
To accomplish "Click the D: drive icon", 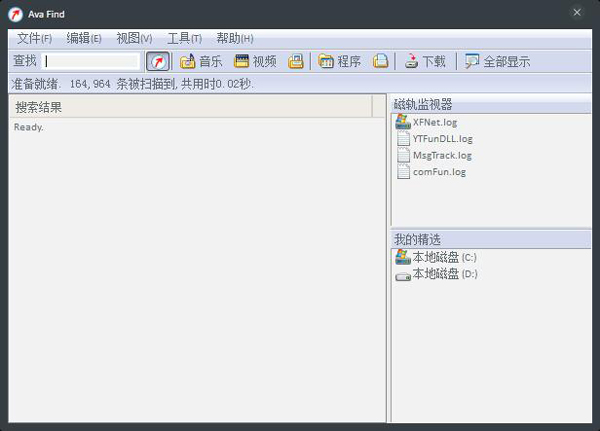I will (x=403, y=276).
